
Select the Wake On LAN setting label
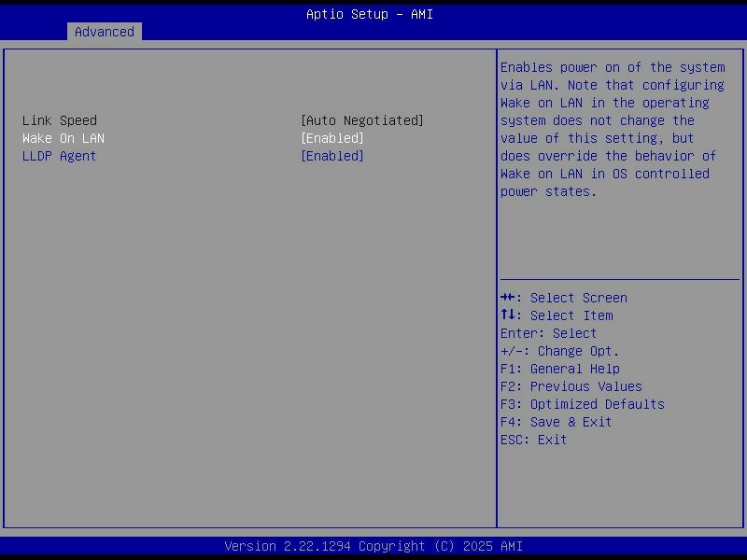[x=63, y=138]
